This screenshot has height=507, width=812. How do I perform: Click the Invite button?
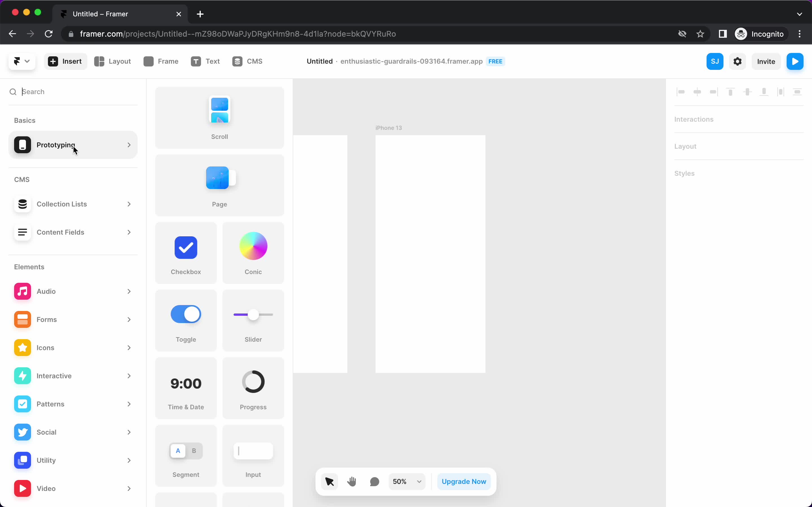(x=766, y=61)
